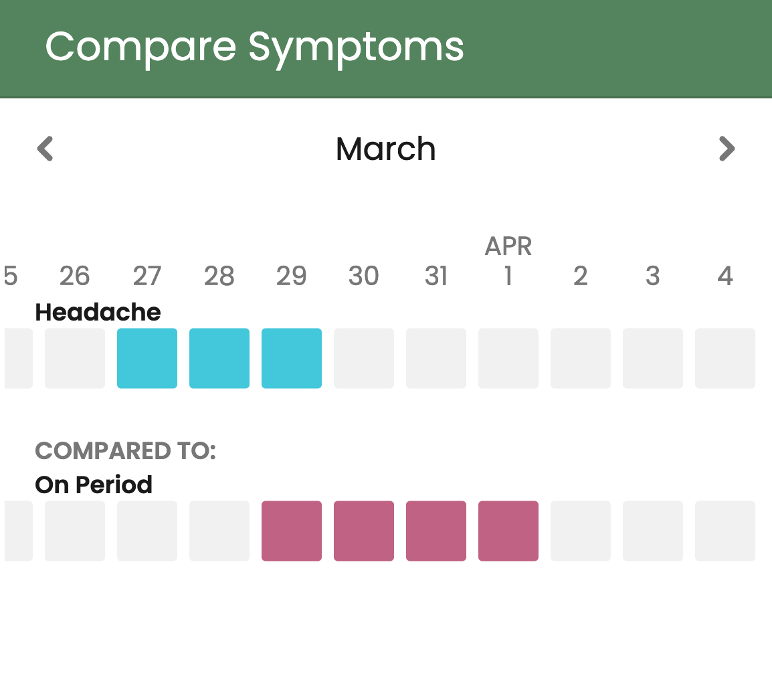Click Headache cell for March 30
This screenshot has width=772, height=700.
pos(364,358)
